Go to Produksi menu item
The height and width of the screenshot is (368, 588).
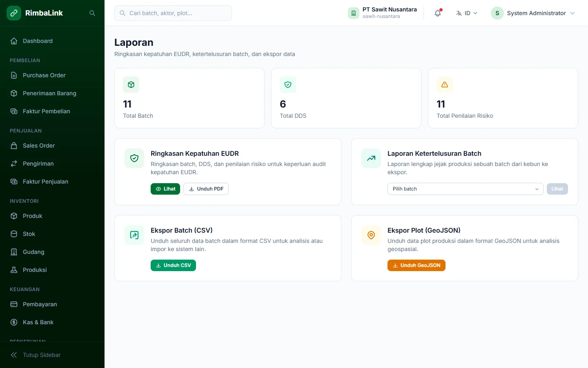point(52,270)
